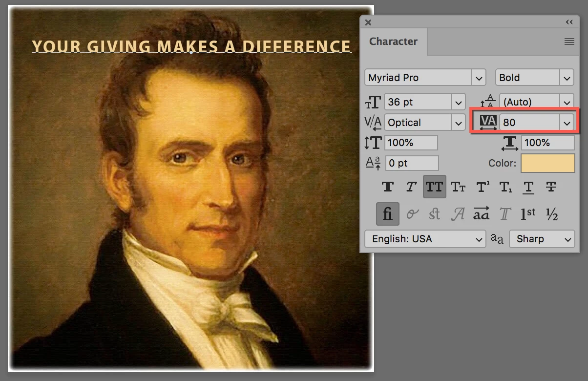Screen dimensions: 588x381
Task: Click the leading icon
Action: click(x=488, y=102)
